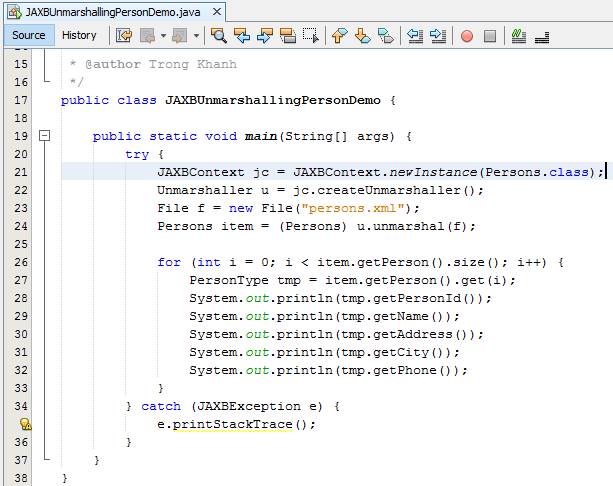Click the Find Selection magnifier icon
The image size is (613, 486).
coord(219,36)
